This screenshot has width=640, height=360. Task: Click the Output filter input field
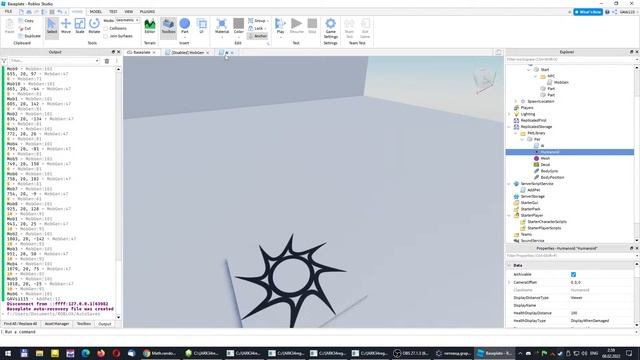click(x=54, y=61)
